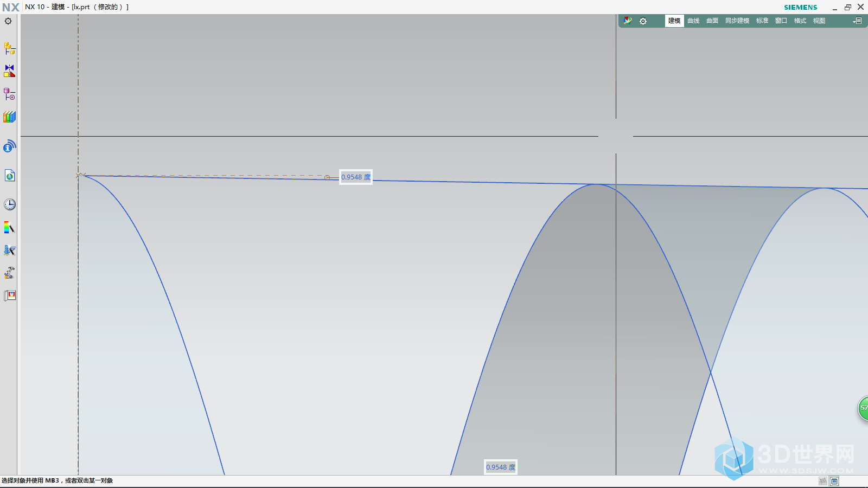Click the upper 0.9548 度 angle label

coord(356,177)
